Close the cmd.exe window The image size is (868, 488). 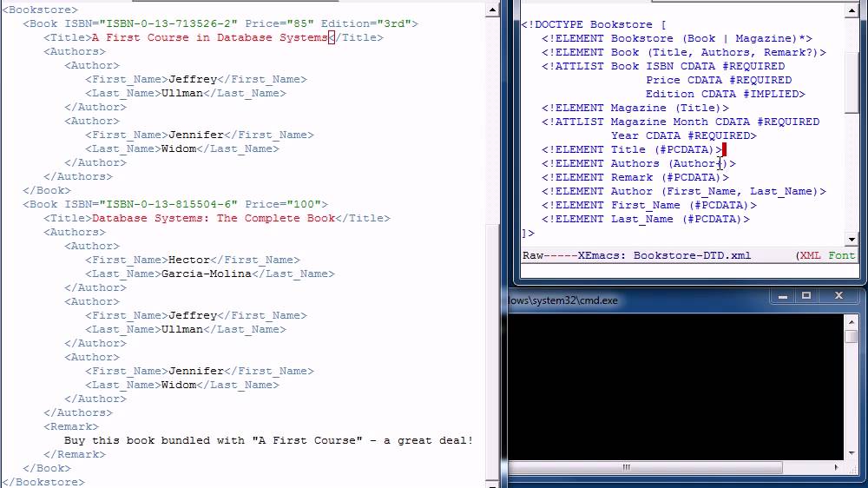pos(838,296)
